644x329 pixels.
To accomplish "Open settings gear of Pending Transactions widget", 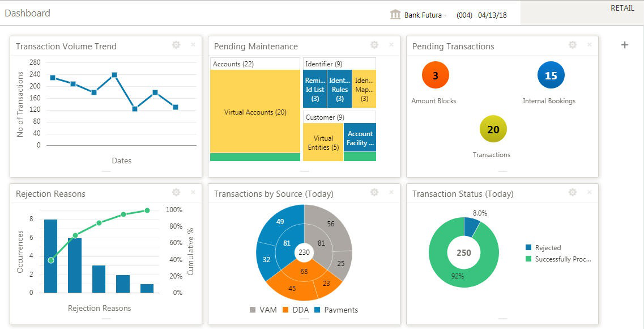I will pos(573,45).
